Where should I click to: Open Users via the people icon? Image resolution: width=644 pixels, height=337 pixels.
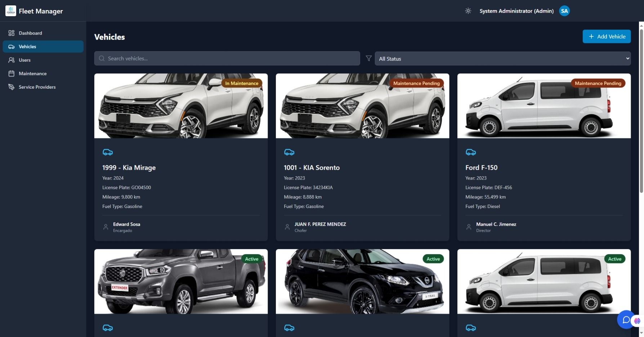click(x=11, y=60)
